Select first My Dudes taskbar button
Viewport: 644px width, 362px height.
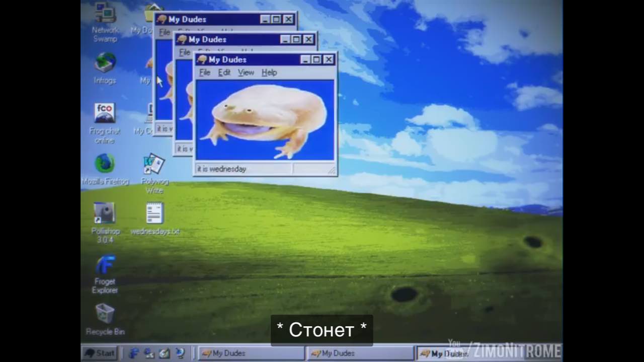point(251,353)
